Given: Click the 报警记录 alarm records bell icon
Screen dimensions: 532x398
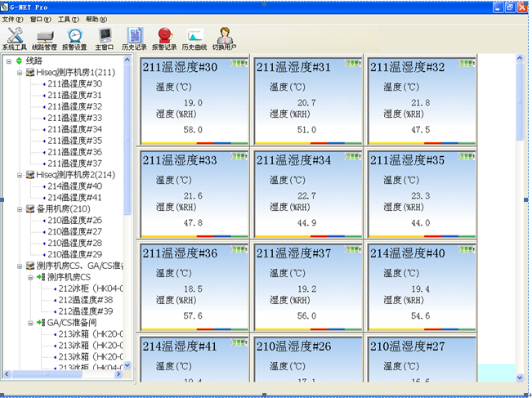Looking at the screenshot, I should [164, 38].
